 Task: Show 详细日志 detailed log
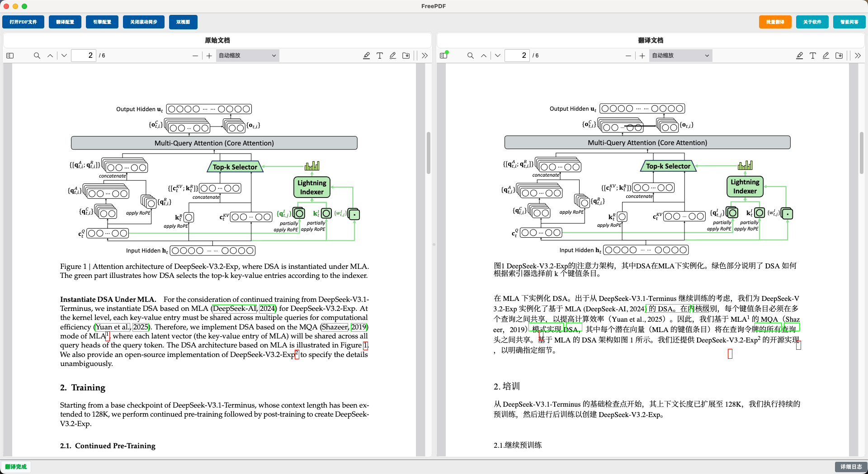(x=851, y=467)
